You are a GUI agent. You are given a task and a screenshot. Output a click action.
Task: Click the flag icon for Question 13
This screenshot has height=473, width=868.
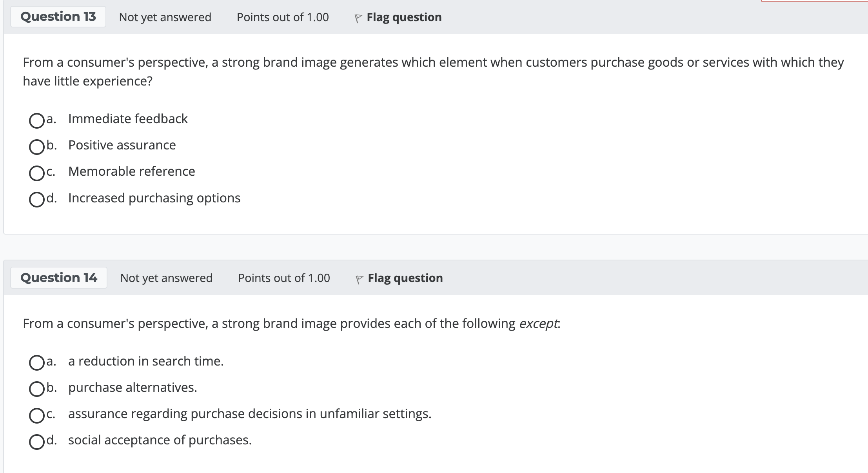point(358,18)
